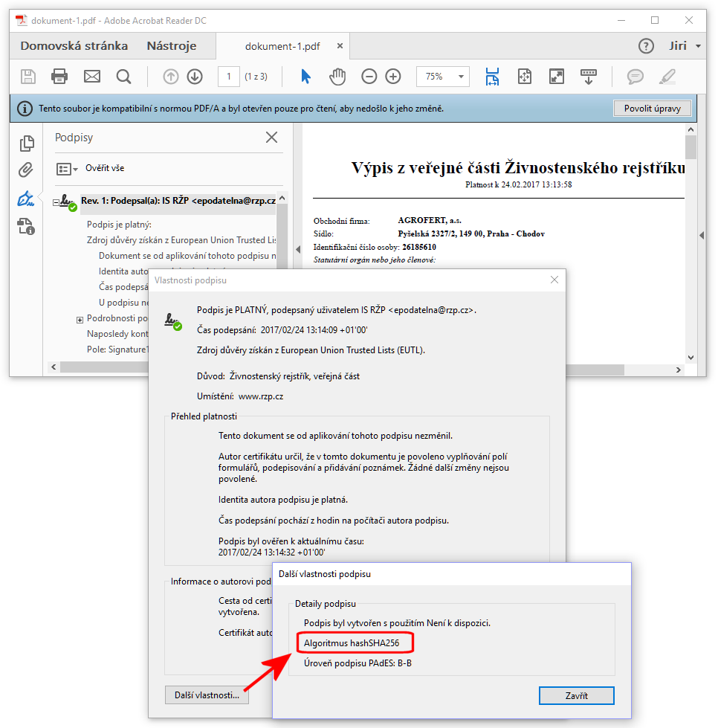Viewport: 718px width, 728px height.
Task: Click Povolit úpravy button
Action: pos(652,108)
